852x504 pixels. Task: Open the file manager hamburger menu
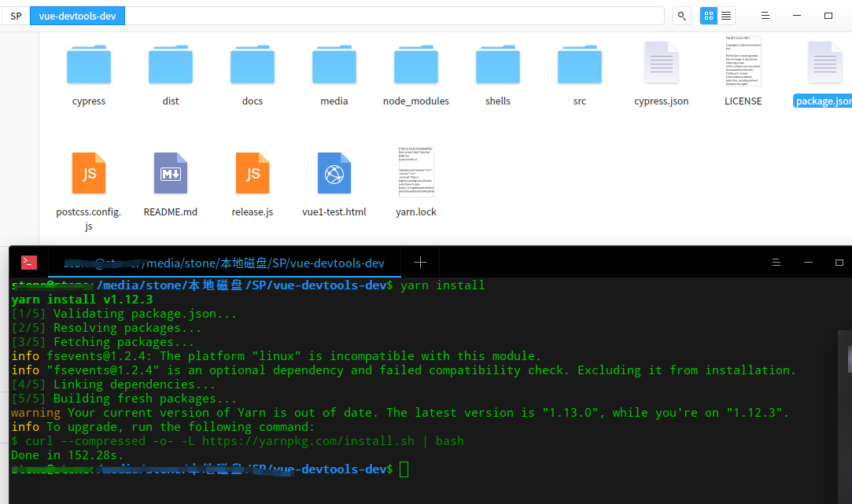coord(765,16)
